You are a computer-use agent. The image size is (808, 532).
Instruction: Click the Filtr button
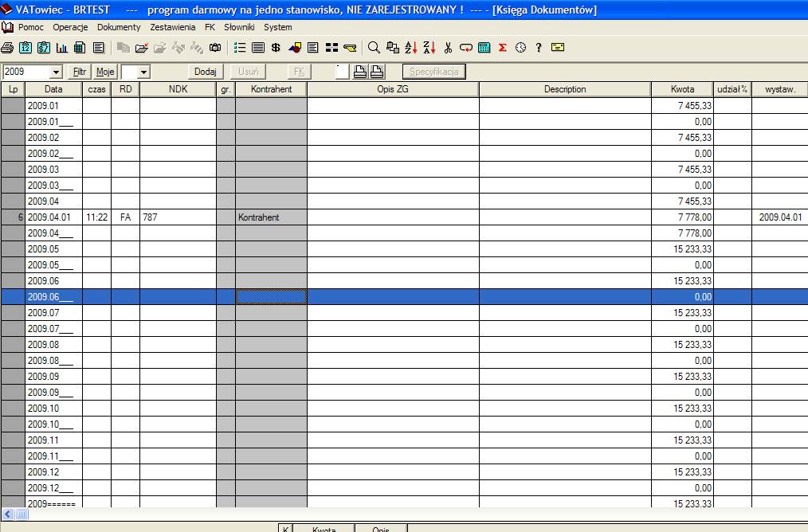[80, 72]
